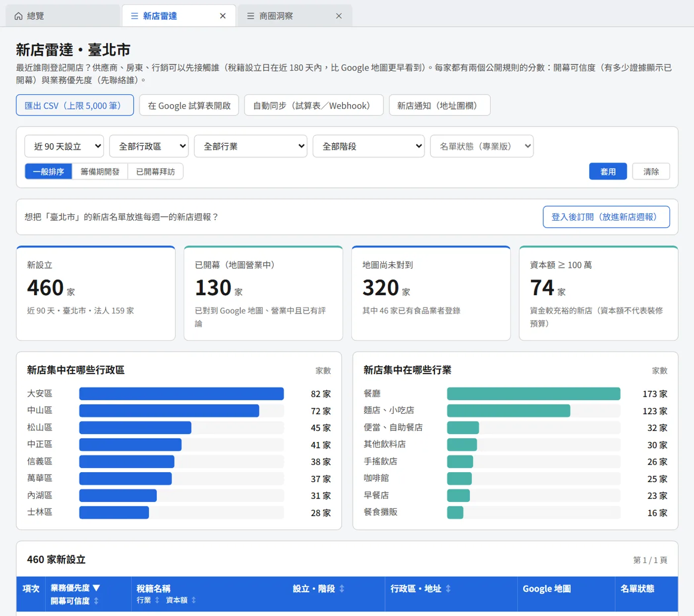Click the 士林區 label in the district chart

(40, 512)
